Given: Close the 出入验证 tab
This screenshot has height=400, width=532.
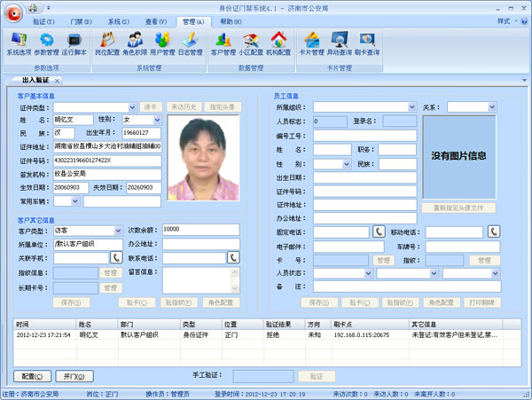Looking at the screenshot, I should [57, 81].
